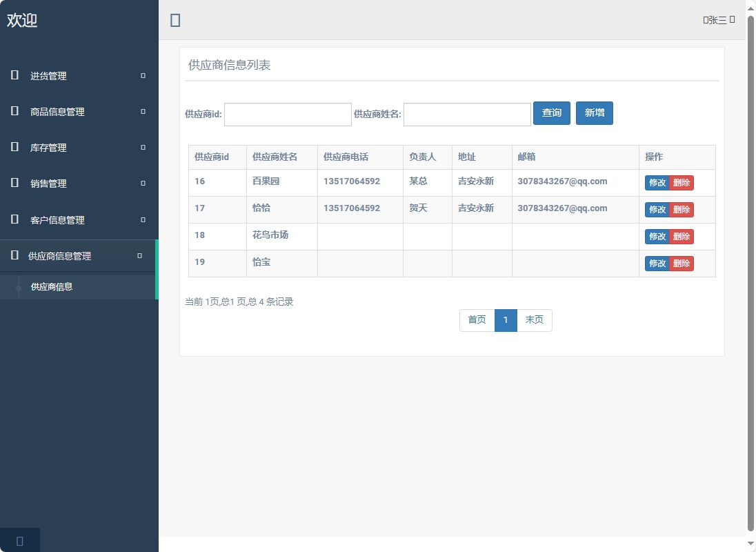Click the user icon beside 张三
756x552 pixels.
(x=706, y=19)
